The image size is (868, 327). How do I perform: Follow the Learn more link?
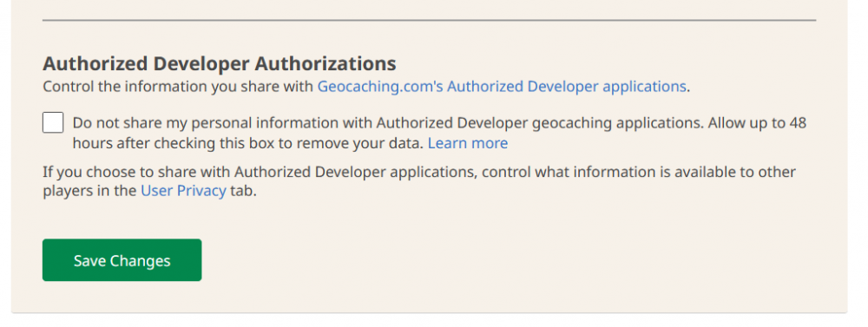point(468,144)
